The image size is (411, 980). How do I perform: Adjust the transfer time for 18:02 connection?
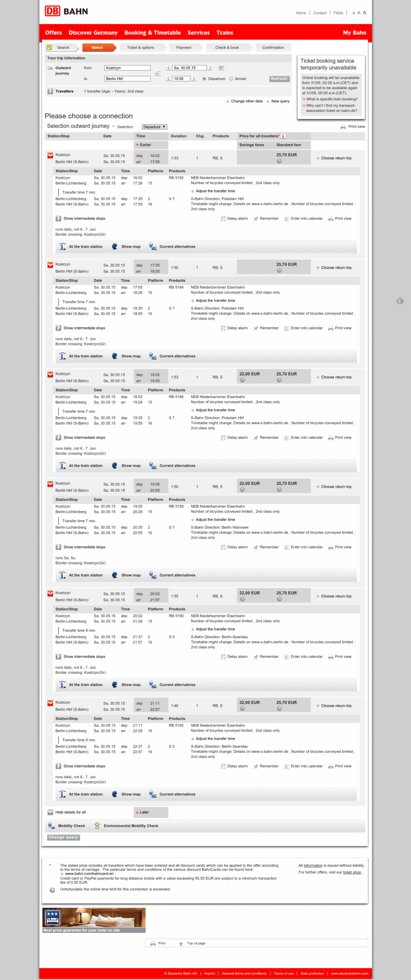(213, 410)
